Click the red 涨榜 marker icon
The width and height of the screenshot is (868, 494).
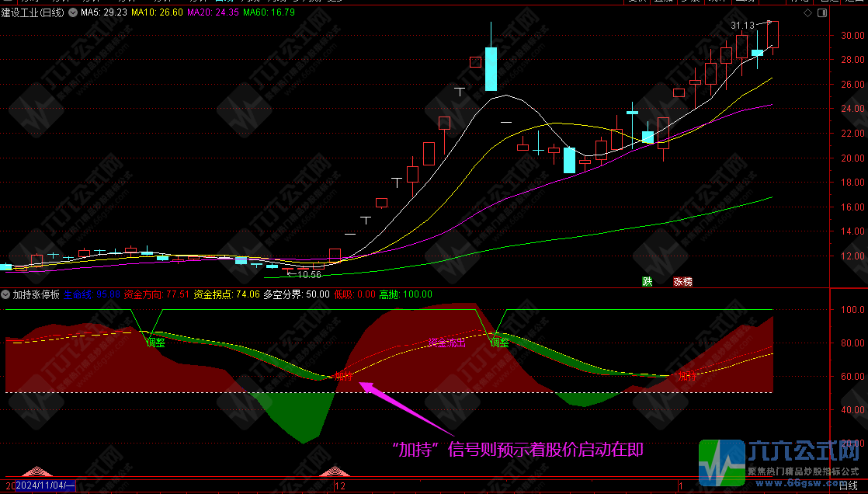682,281
